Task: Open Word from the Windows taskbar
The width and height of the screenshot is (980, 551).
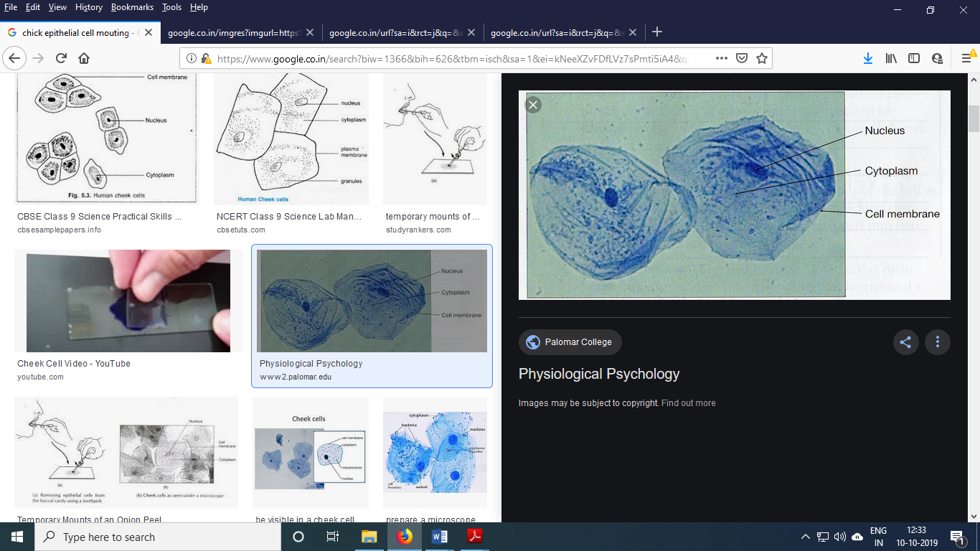Action: coord(440,537)
